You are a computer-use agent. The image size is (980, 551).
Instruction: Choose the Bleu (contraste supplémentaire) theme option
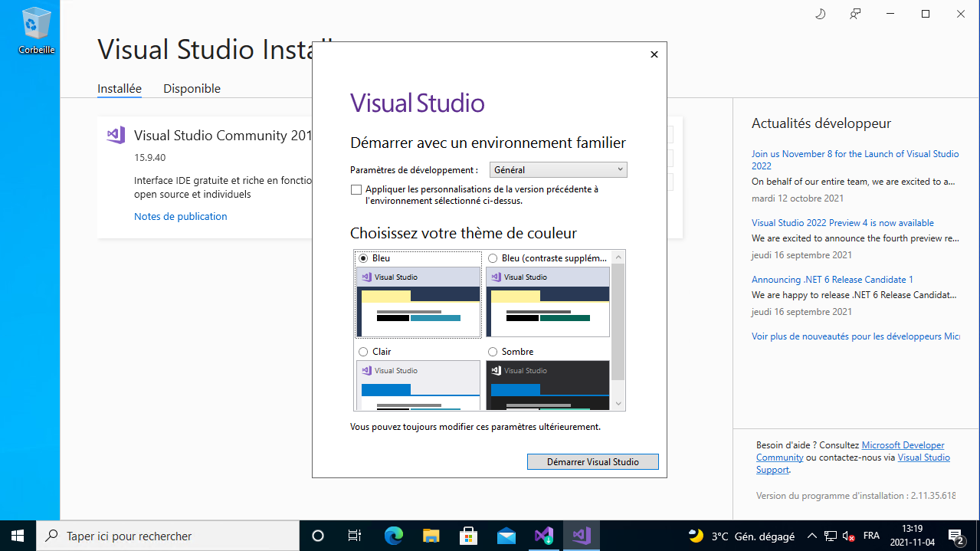pos(493,258)
